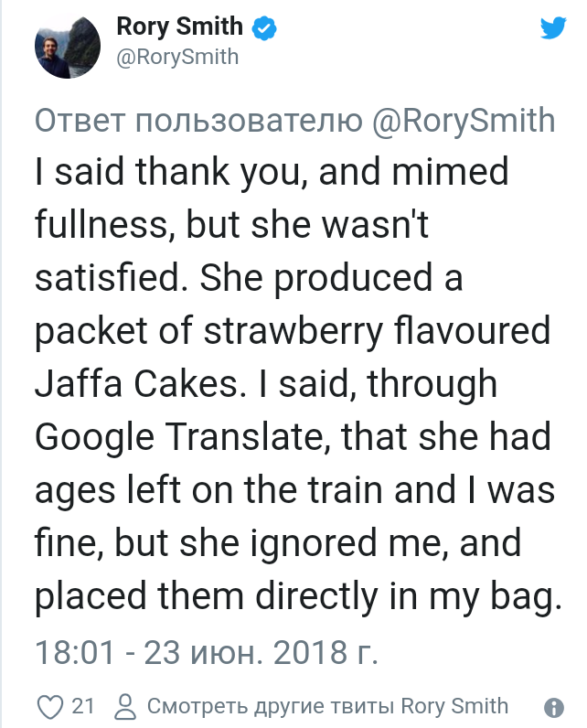Click the Rory Smith display name

(179, 27)
